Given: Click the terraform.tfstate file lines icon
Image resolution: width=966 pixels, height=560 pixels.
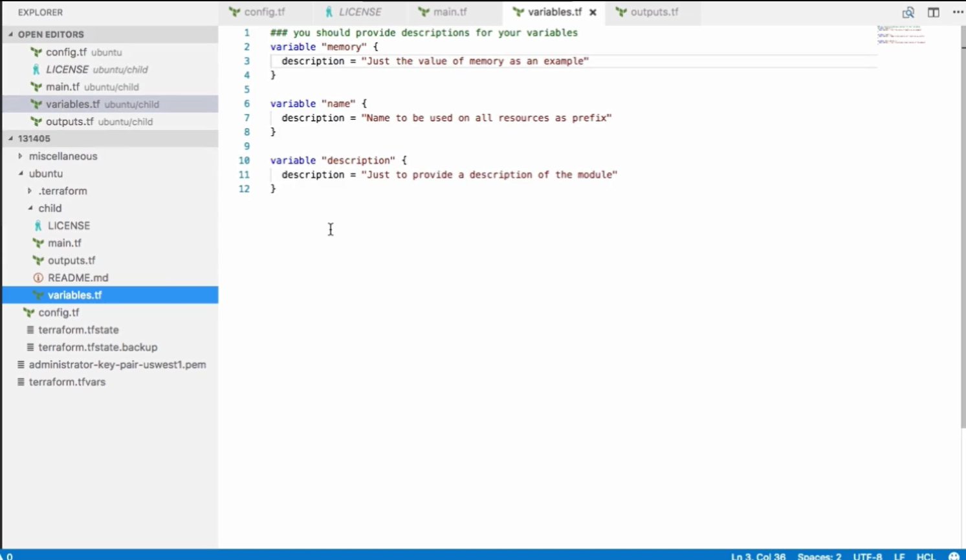Looking at the screenshot, I should (x=30, y=330).
